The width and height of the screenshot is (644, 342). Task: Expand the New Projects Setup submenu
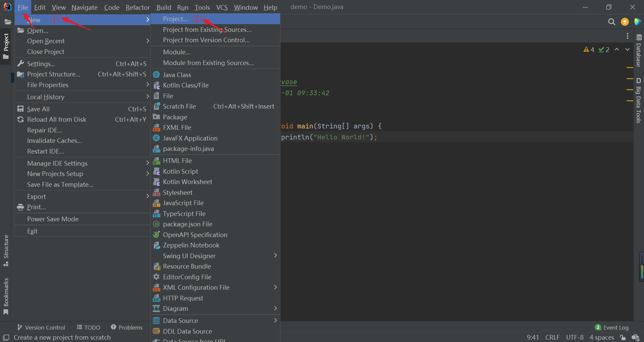click(82, 174)
